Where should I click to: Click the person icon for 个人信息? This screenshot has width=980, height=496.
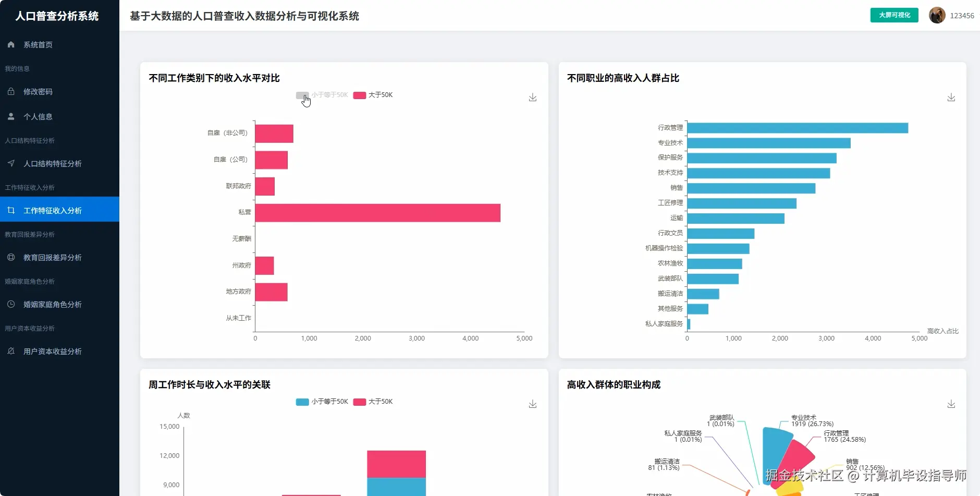click(11, 116)
